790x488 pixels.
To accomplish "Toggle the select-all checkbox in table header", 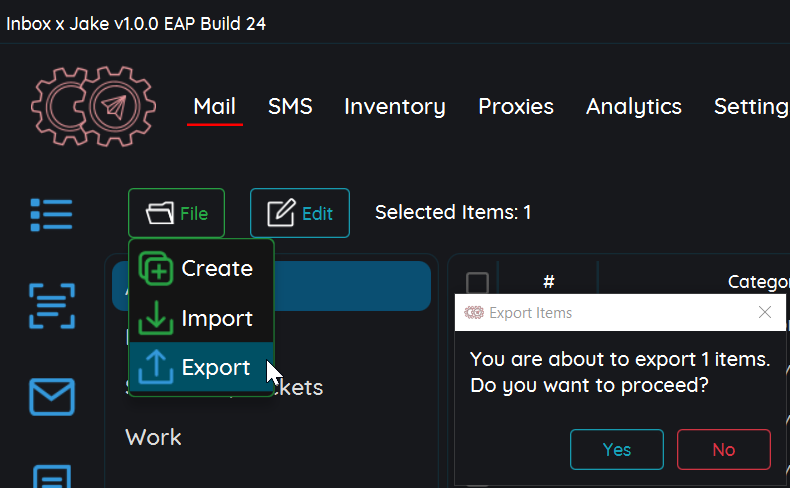I will point(478,283).
